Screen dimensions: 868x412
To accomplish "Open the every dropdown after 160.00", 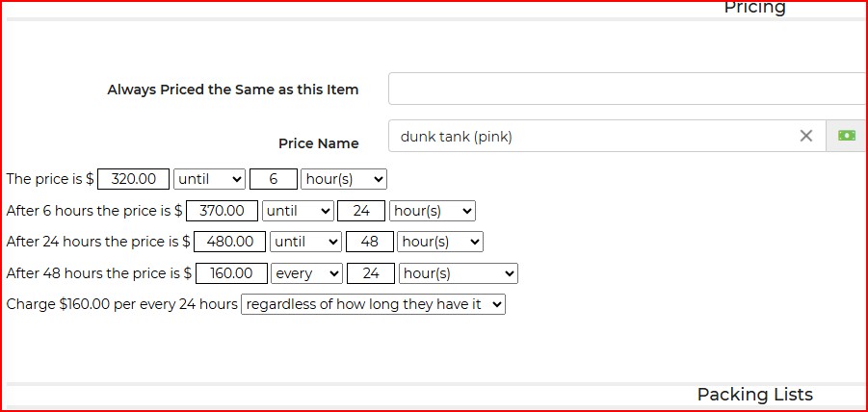I will (x=306, y=273).
